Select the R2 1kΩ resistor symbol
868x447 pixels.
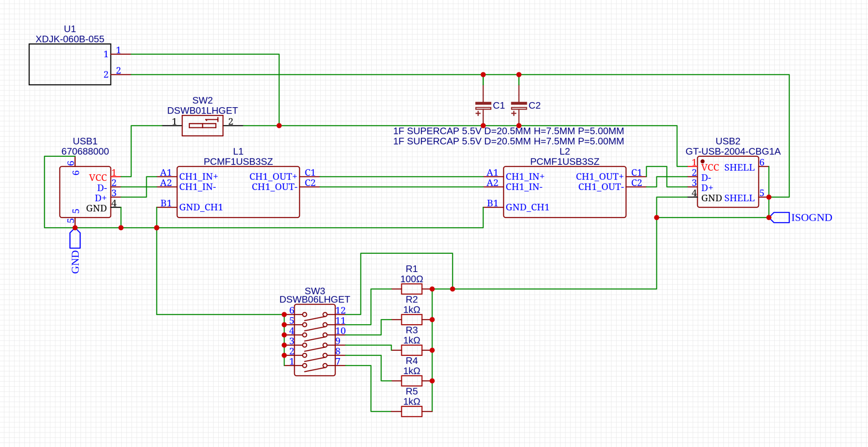click(412, 319)
